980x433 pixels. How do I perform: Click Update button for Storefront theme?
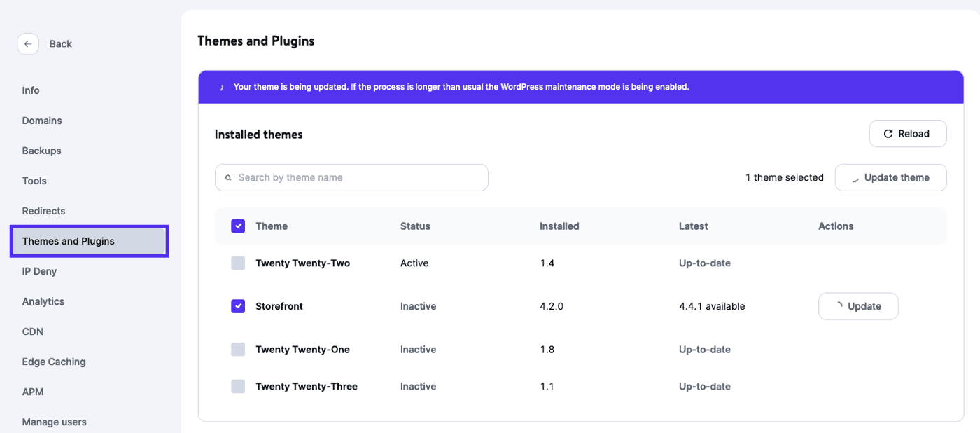coord(857,306)
